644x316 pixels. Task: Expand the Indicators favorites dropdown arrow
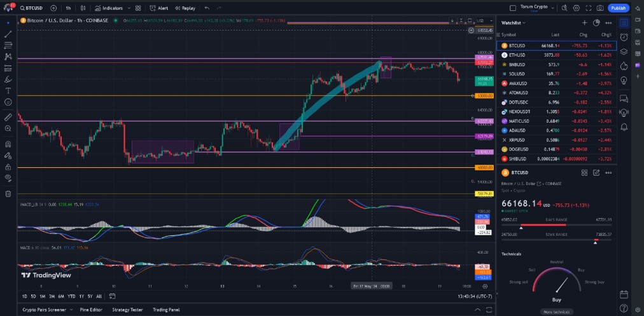(x=129, y=8)
